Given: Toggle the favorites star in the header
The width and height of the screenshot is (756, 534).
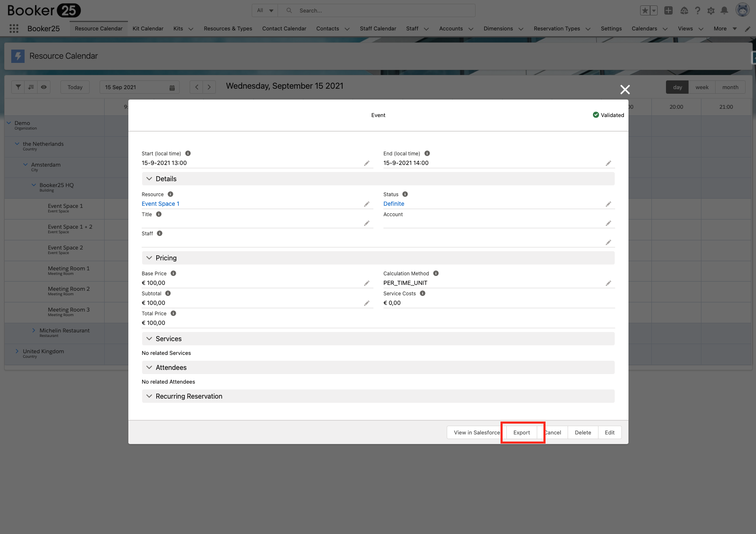Looking at the screenshot, I should [645, 10].
